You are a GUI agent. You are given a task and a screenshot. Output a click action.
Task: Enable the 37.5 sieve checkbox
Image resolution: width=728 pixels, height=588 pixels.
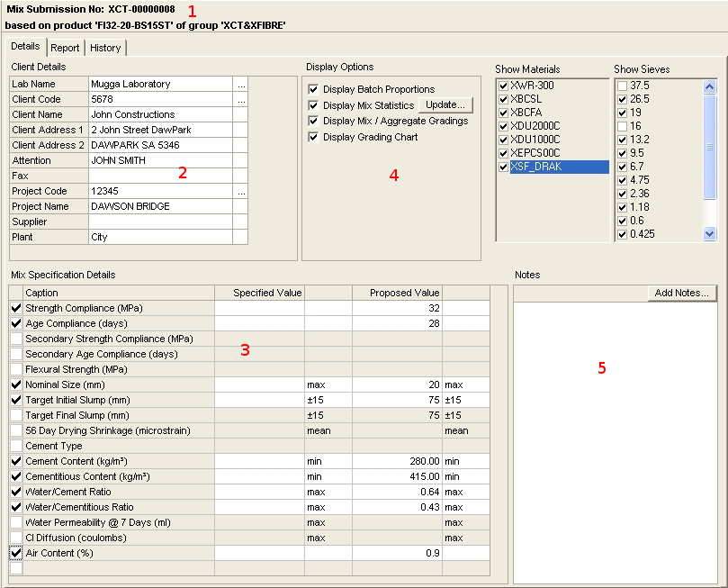622,86
